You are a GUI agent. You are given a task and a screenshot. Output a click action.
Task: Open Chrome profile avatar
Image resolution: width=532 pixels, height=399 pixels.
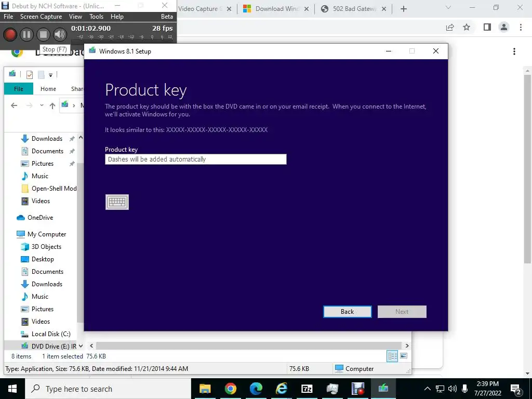click(x=504, y=27)
